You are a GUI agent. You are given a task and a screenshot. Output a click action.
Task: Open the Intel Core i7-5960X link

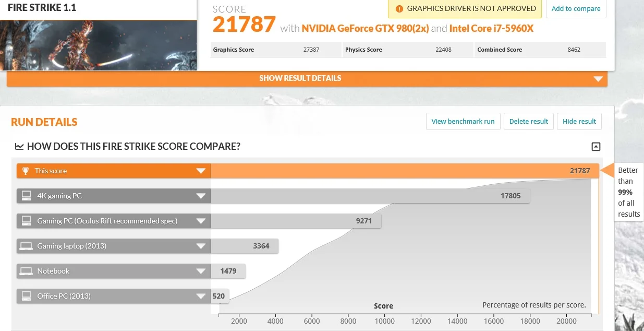(x=491, y=28)
